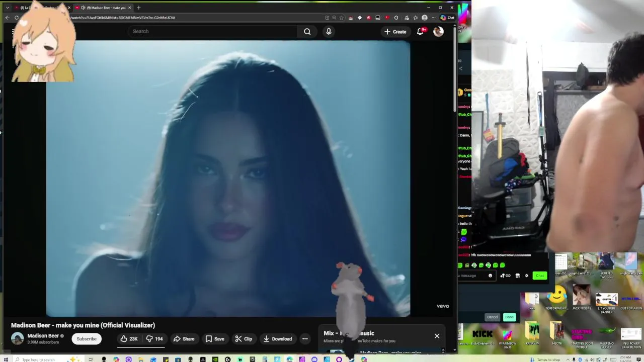The image size is (644, 362).
Task: Open YouTube notifications bell
Action: (x=421, y=31)
